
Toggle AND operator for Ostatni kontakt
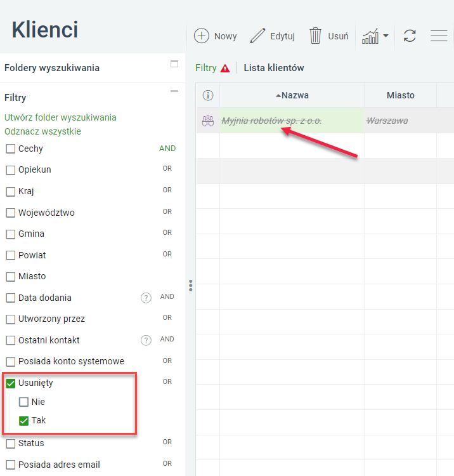(167, 339)
